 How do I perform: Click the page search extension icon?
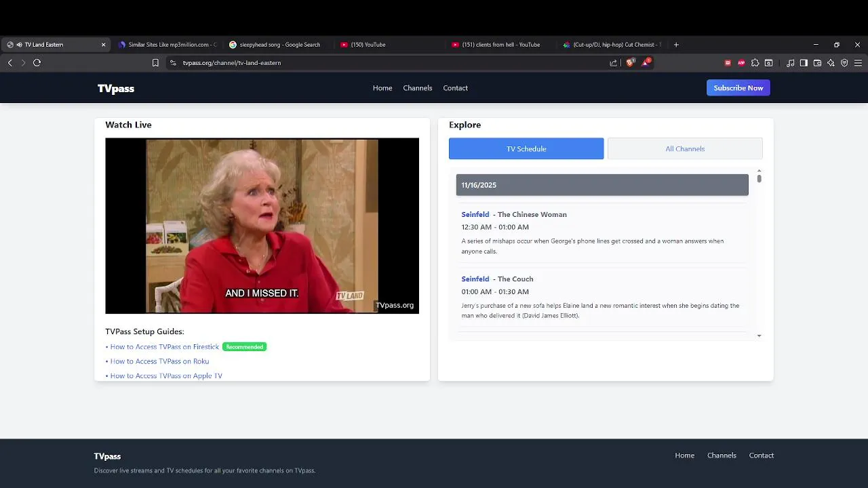[768, 62]
